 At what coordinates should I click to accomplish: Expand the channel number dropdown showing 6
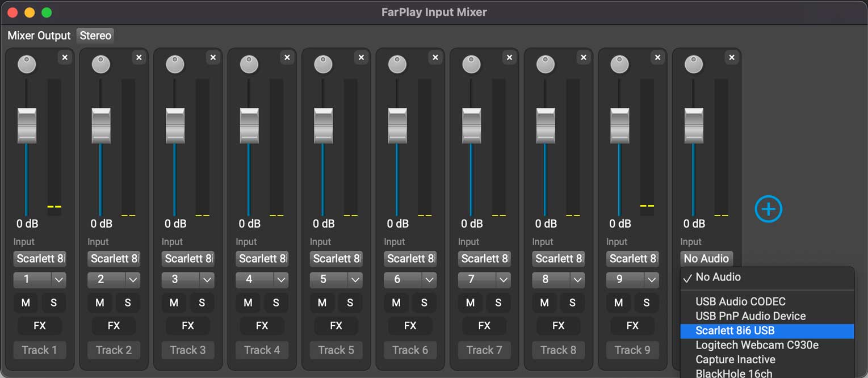(x=410, y=280)
